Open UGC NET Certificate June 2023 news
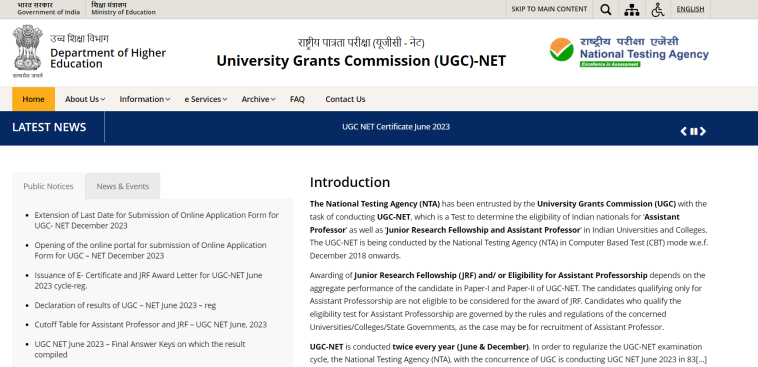Image resolution: width=758 pixels, height=367 pixels. pos(396,127)
